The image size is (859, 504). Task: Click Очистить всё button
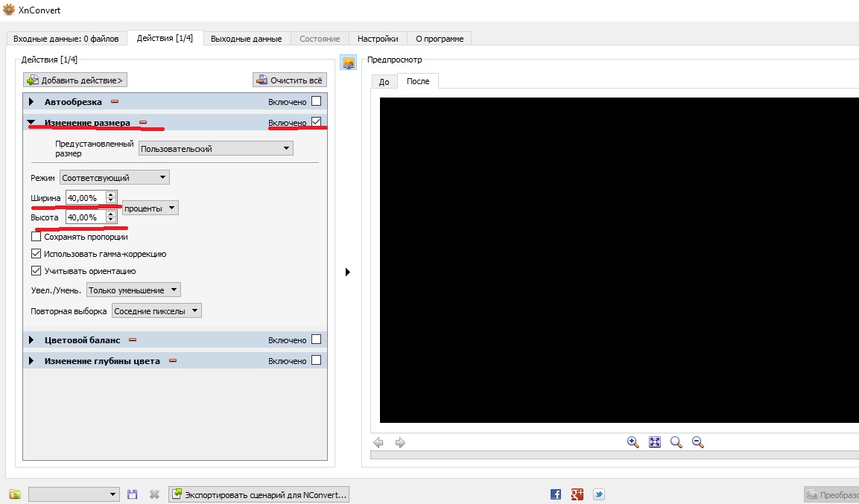pos(290,80)
